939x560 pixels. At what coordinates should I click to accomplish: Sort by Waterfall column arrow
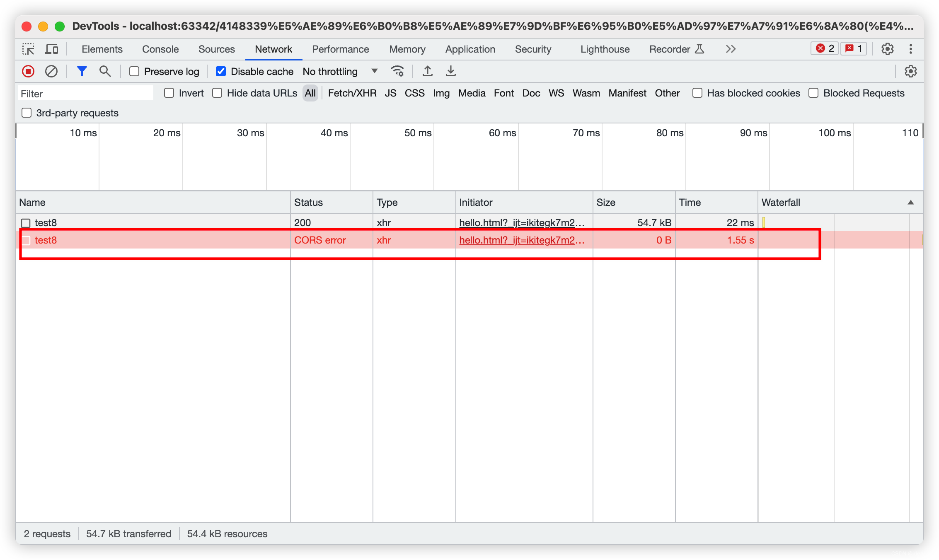910,202
